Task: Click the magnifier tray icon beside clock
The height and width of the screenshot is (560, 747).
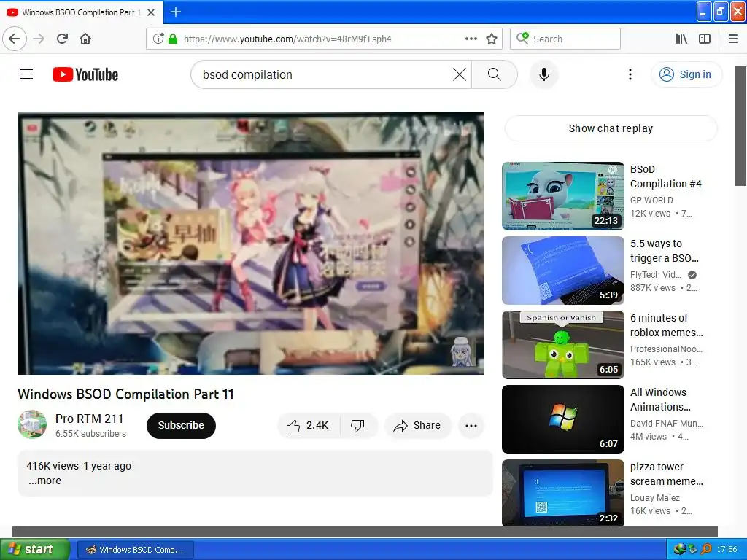Action: (706, 550)
